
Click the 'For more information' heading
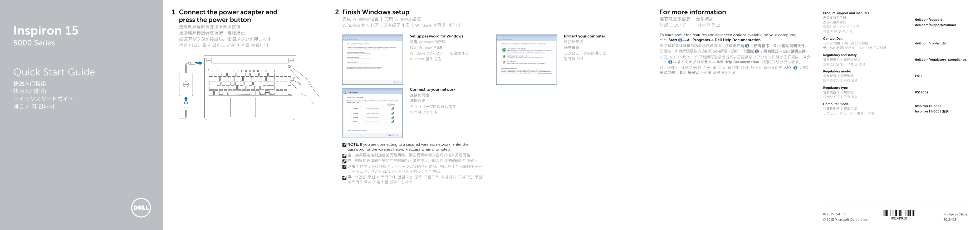[693, 12]
